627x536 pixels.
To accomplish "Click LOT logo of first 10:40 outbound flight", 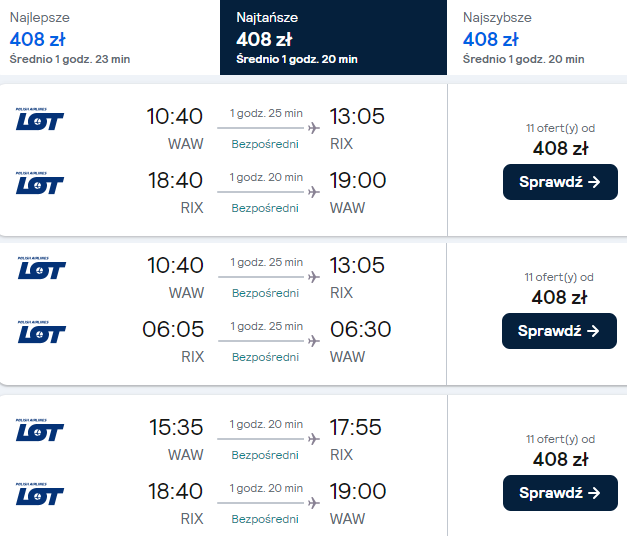I will point(40,119).
